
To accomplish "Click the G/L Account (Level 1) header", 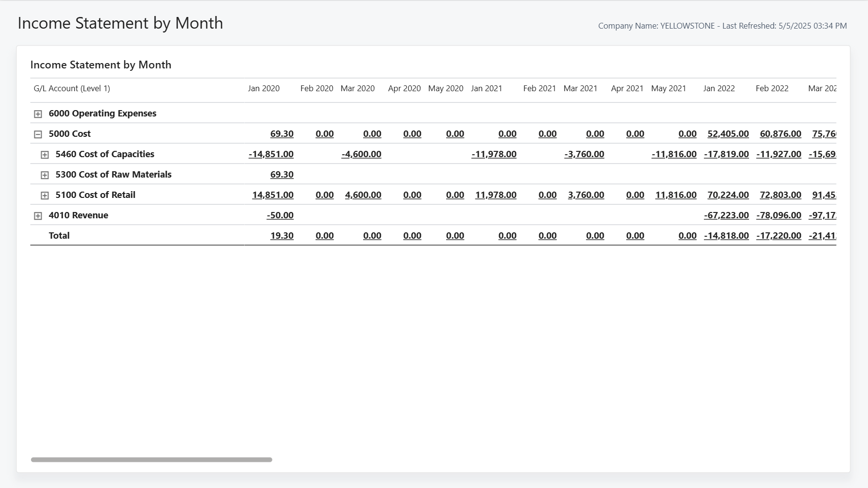I will click(x=72, y=88).
